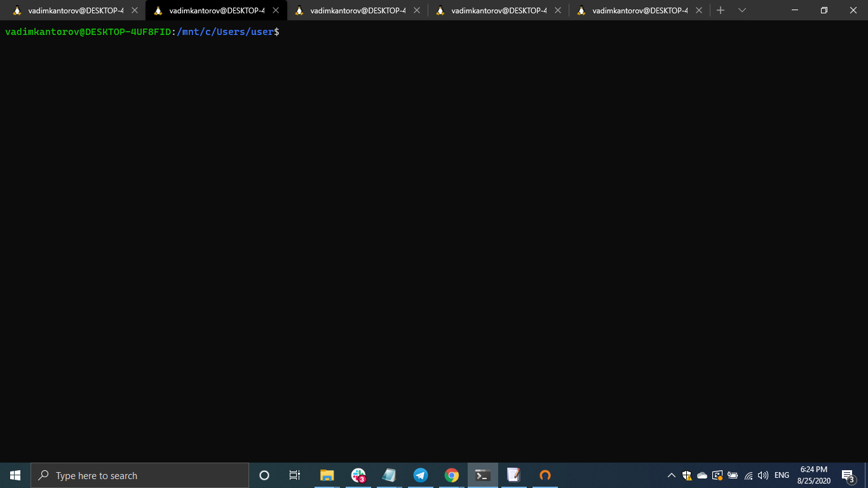
Task: Click the ENG language indicator
Action: click(781, 475)
